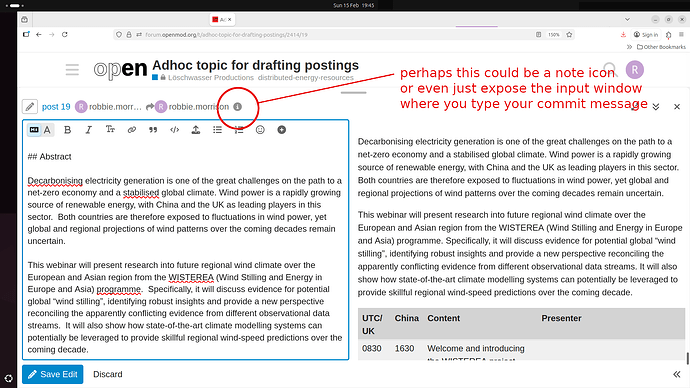Image resolution: width=690 pixels, height=388 pixels.
Task: Go back in browser history
Action: [x=39, y=34]
